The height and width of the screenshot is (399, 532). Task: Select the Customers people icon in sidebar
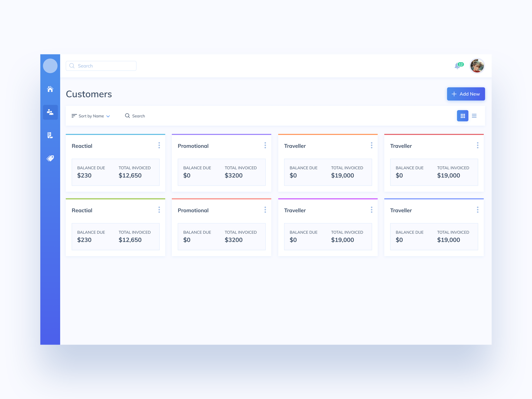[x=50, y=112]
